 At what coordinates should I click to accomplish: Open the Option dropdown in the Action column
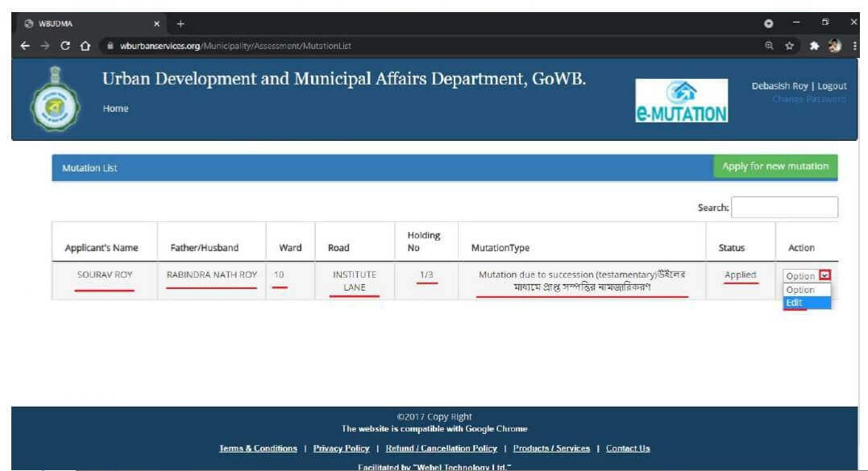coord(808,275)
